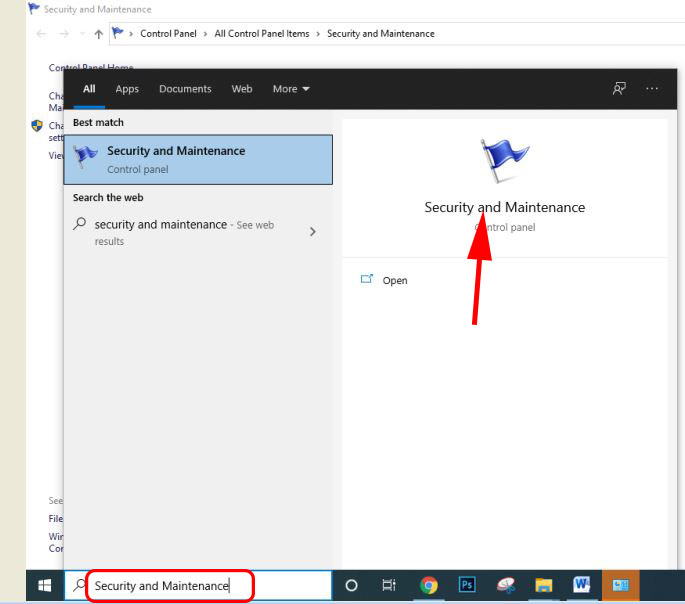Click Control Panel Home link in sidebar

(x=91, y=66)
